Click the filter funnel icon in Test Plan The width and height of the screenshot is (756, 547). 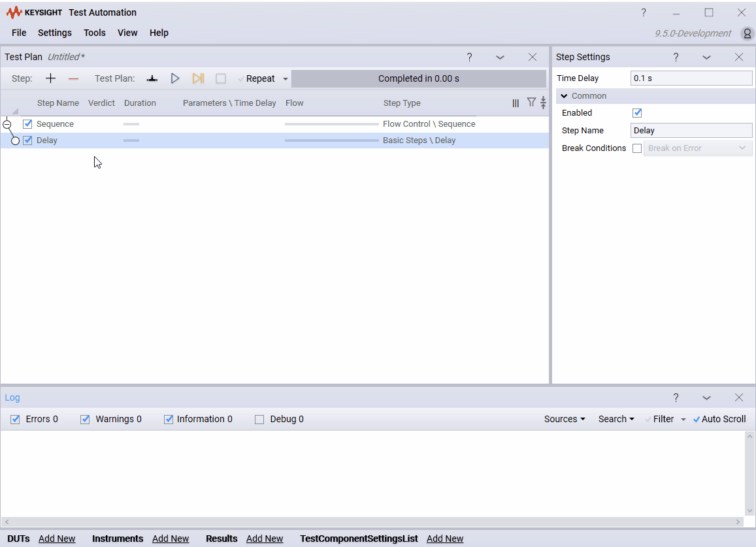point(531,102)
